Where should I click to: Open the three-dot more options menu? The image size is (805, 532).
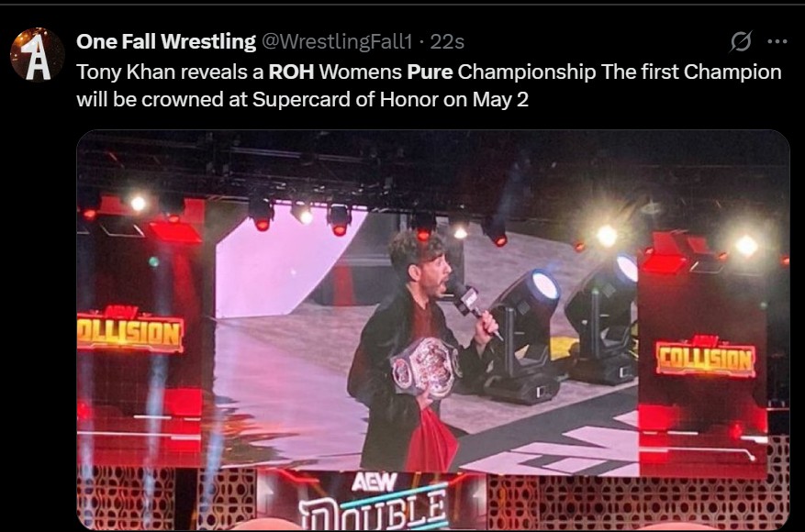(777, 41)
